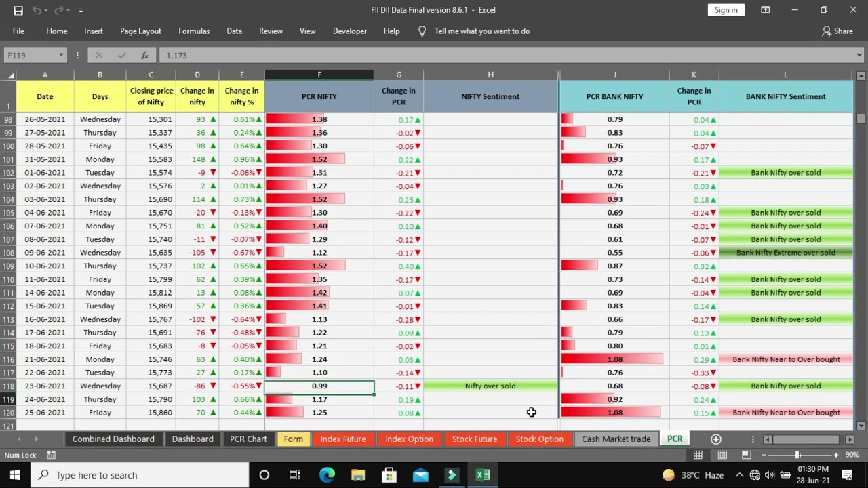The image size is (868, 488).
Task: Click previous sheet navigation arrow
Action: coord(18,439)
